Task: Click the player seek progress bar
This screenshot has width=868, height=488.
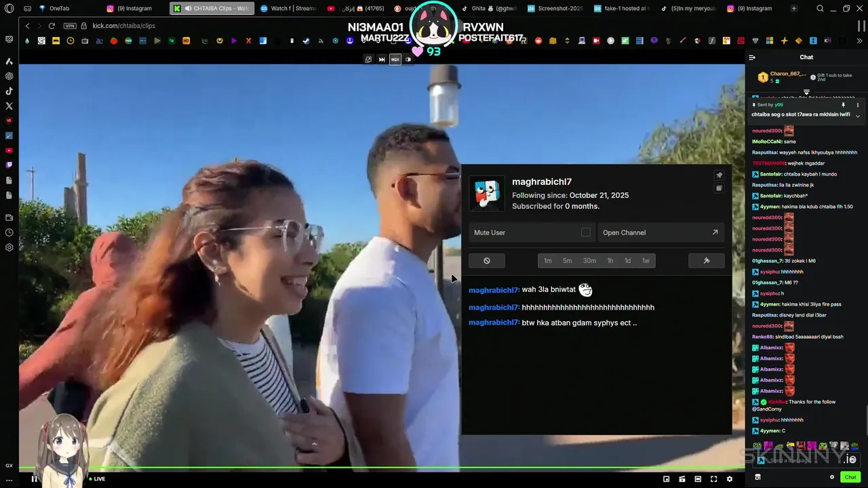Action: (x=382, y=468)
